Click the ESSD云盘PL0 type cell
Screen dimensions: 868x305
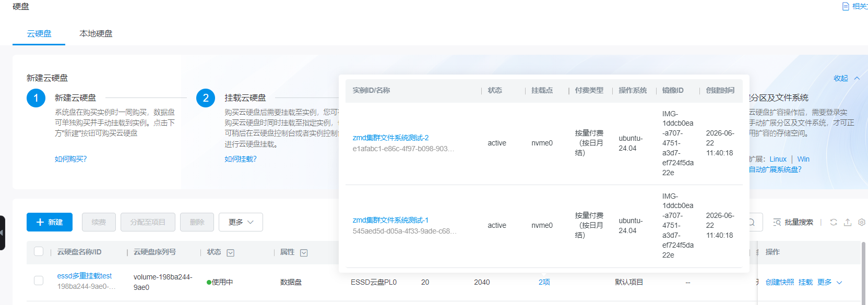tap(374, 282)
